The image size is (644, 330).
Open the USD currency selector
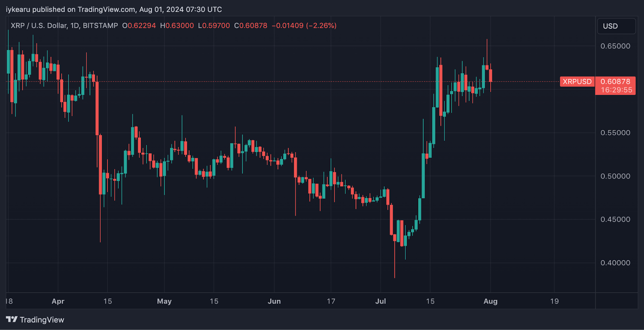click(616, 26)
